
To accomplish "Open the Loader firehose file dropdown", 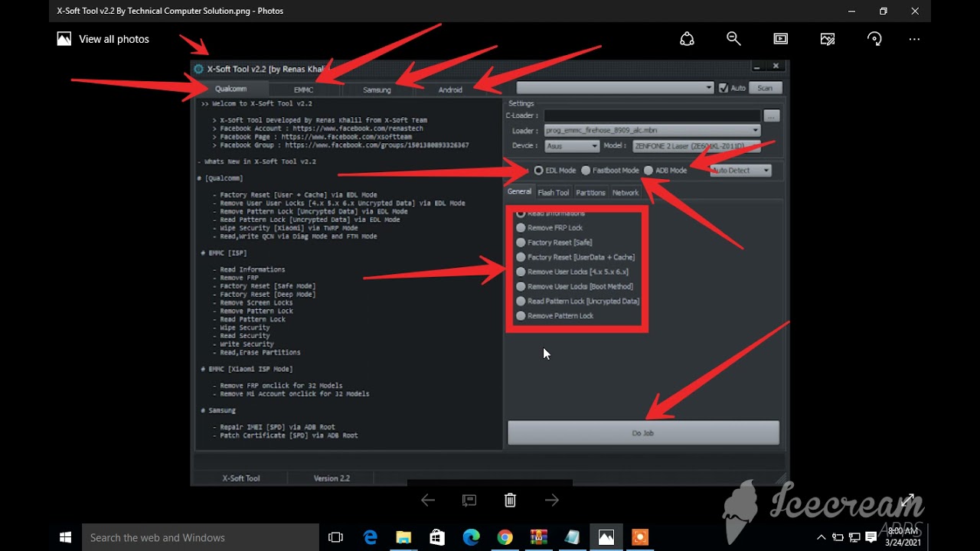I will 652,131.
